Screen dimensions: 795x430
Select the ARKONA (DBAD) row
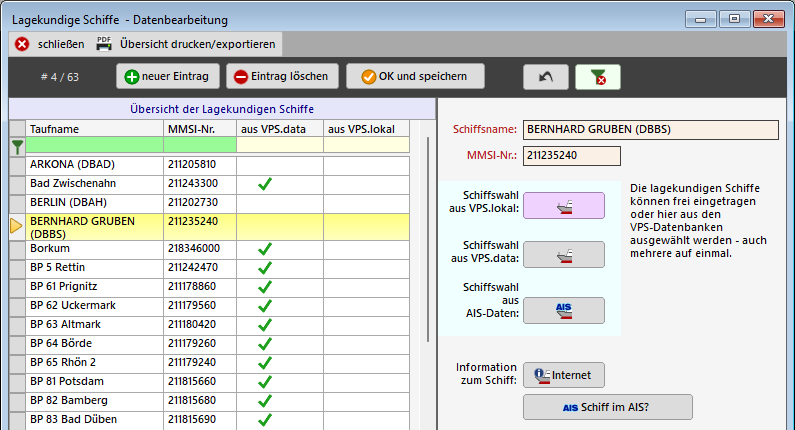coord(94,165)
